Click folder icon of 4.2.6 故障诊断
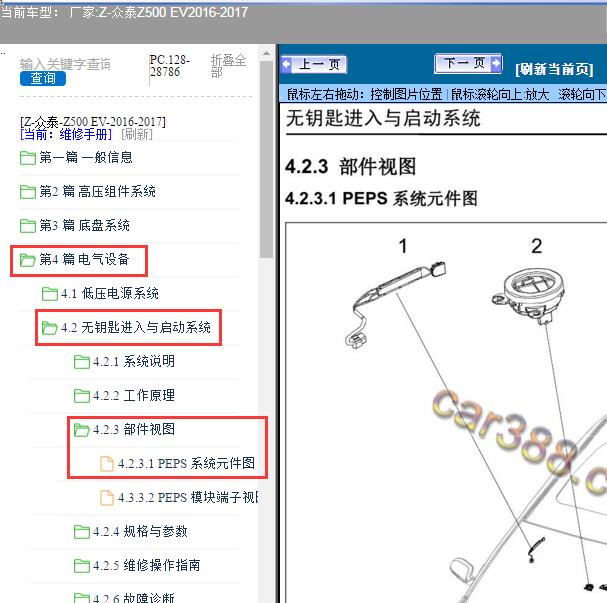The image size is (607, 603). click(x=82, y=598)
